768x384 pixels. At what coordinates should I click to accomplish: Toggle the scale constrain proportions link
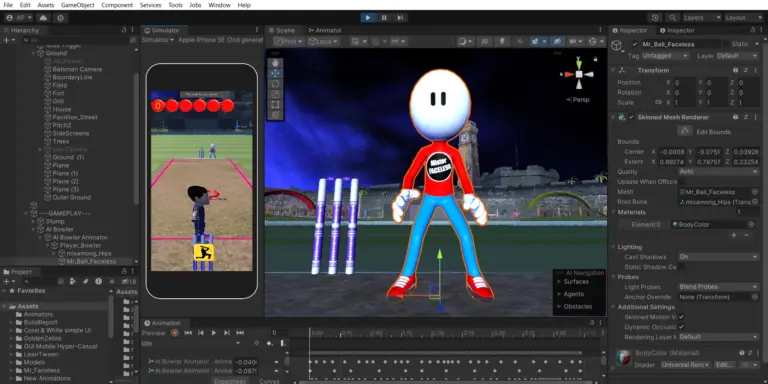tap(658, 102)
